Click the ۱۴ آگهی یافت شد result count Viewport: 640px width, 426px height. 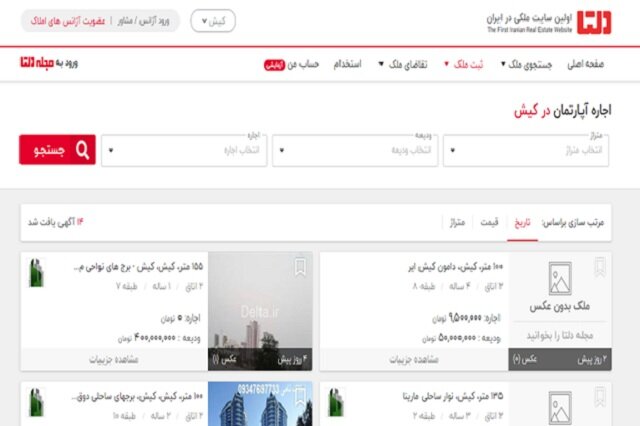56,222
